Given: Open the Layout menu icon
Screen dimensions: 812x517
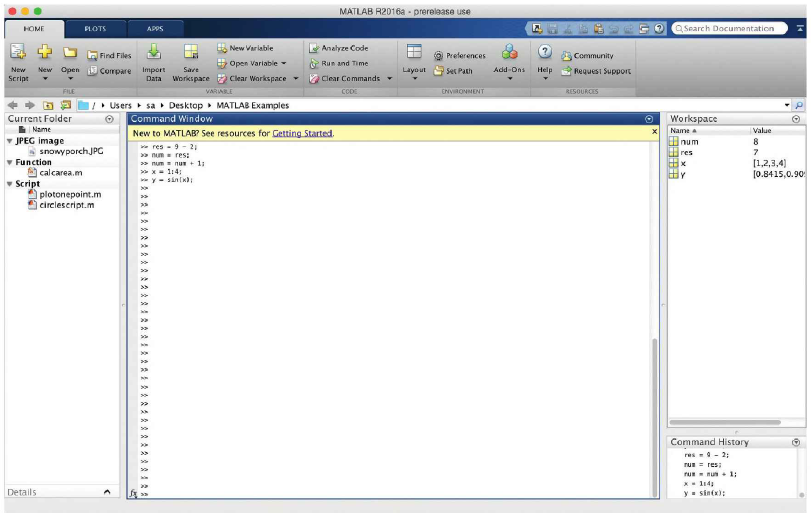Looking at the screenshot, I should coord(414,52).
